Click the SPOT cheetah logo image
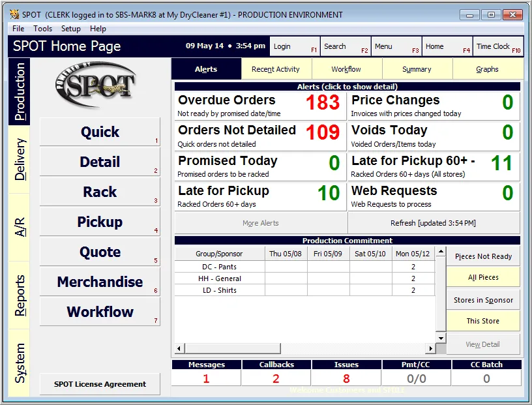Screen dimensions: 532x405 point(96,84)
